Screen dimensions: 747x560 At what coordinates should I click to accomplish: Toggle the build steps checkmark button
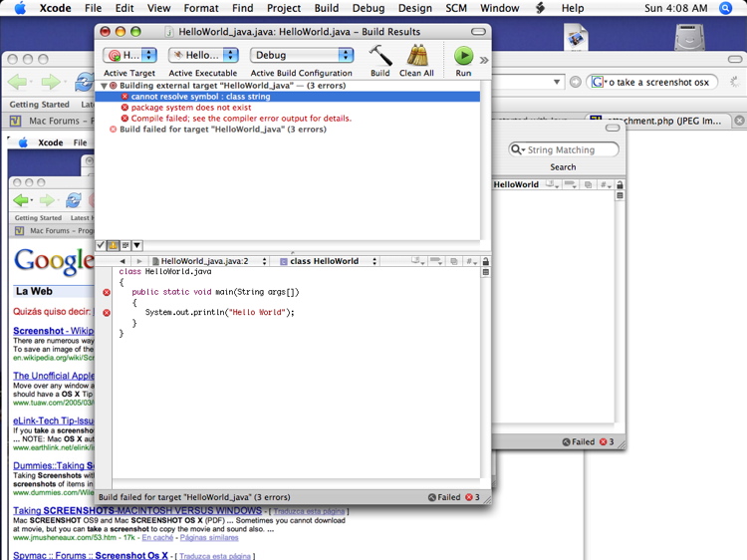101,245
